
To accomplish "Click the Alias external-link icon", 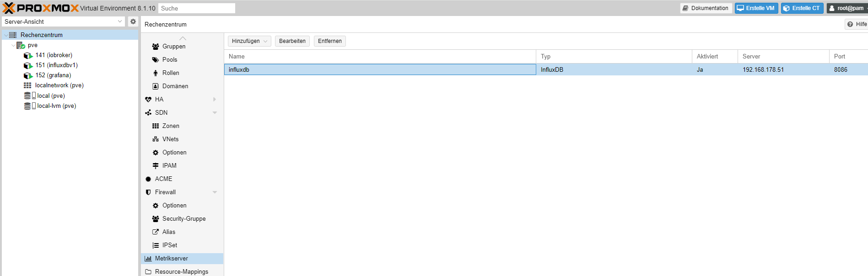I will (156, 232).
